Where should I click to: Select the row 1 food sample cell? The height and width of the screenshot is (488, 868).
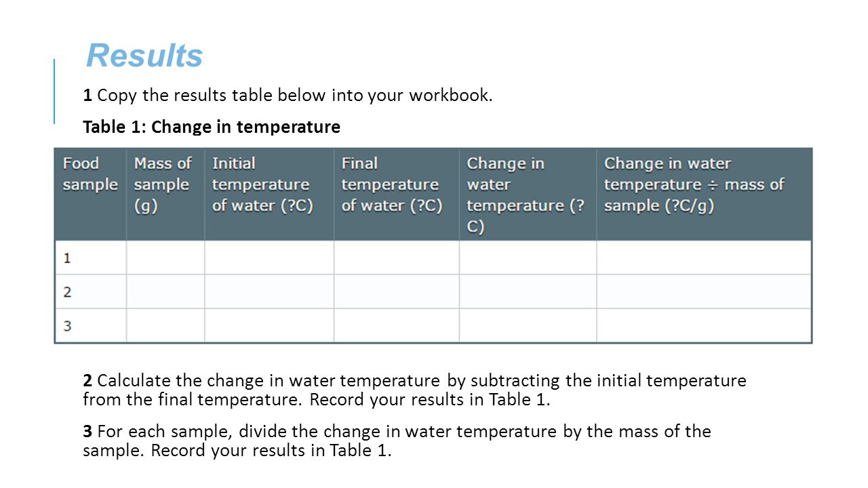coord(90,258)
